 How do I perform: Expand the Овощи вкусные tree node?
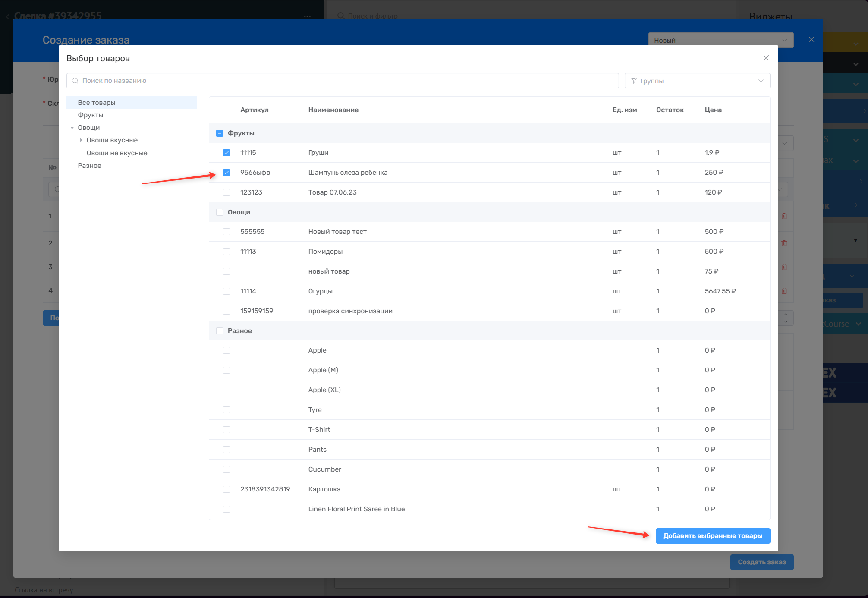click(81, 140)
